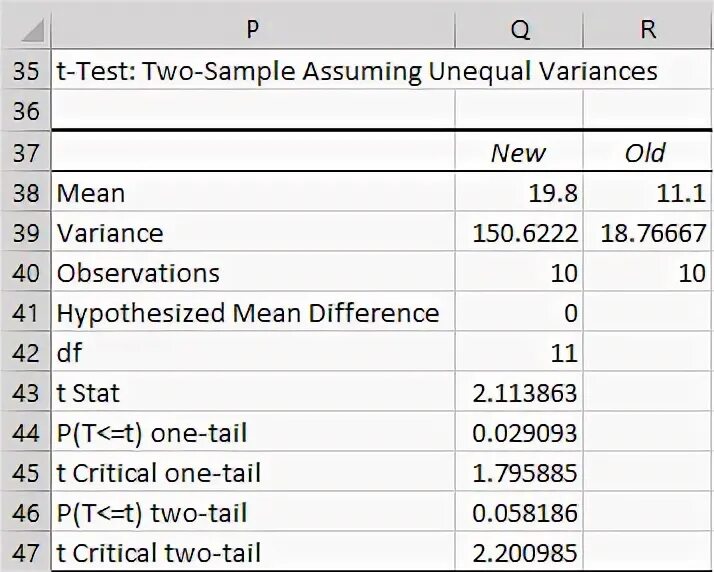The width and height of the screenshot is (714, 572).
Task: Click the Old column label cell
Action: (x=648, y=152)
